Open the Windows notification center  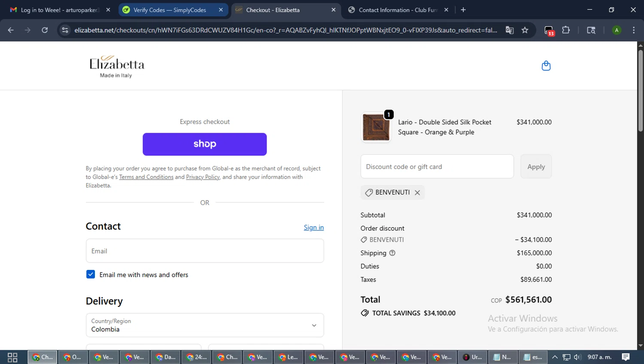pyautogui.click(x=626, y=357)
